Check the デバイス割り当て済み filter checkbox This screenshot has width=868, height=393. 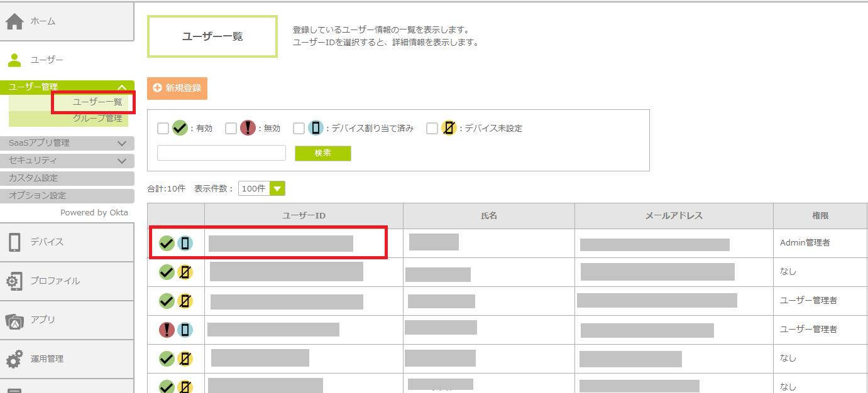pos(299,129)
